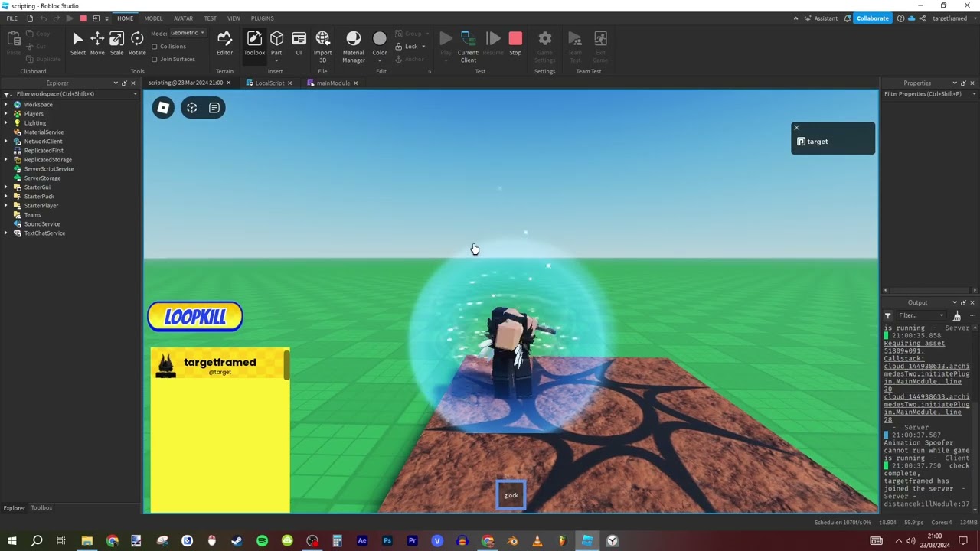Switch to the TEST ribbon tab
This screenshot has height=551, width=980.
coord(210,18)
